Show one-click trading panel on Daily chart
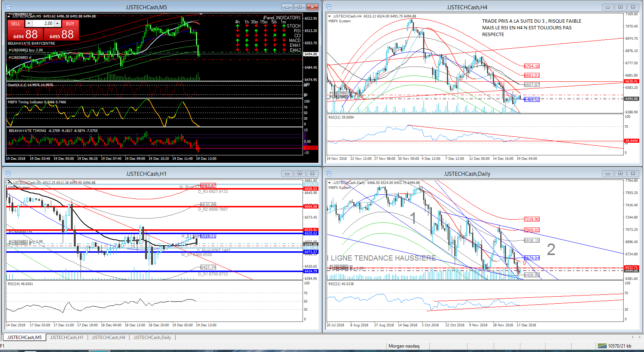The image size is (644, 352). (x=329, y=183)
